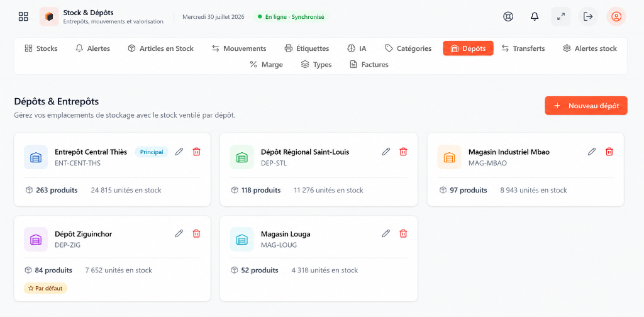Go to Articles en Stock tab

click(x=160, y=48)
